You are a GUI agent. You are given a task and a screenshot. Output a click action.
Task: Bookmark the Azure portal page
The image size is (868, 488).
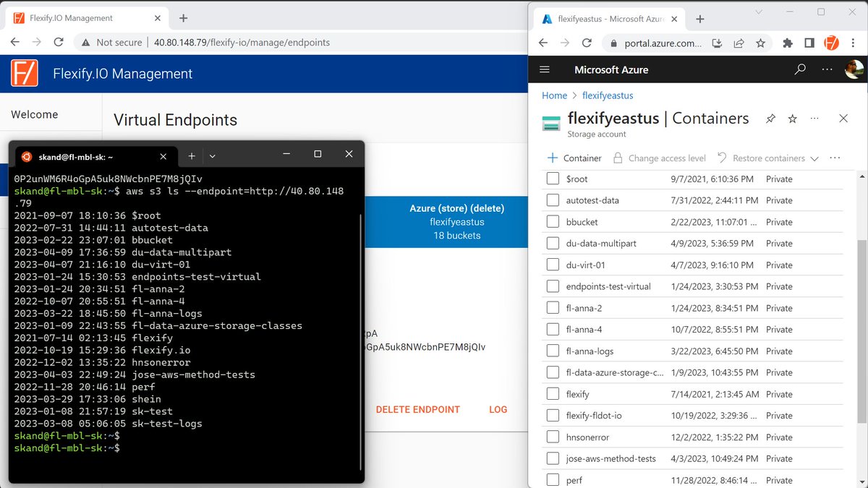[760, 43]
